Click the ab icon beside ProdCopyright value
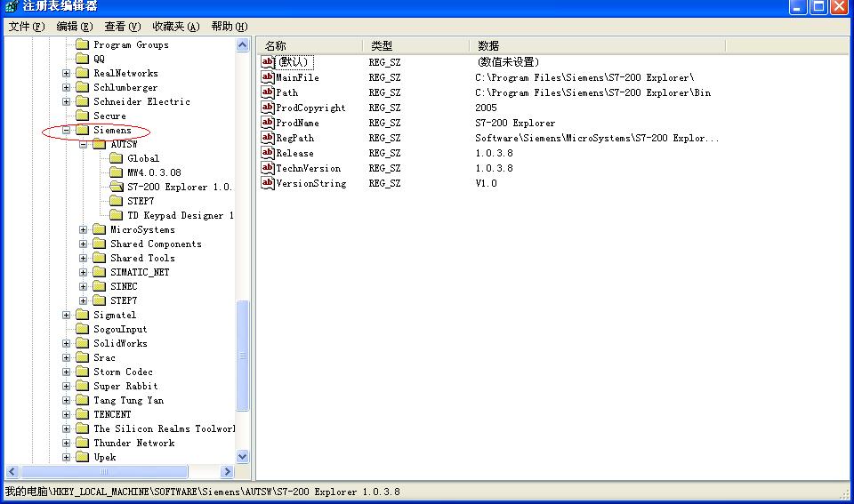 tap(268, 108)
